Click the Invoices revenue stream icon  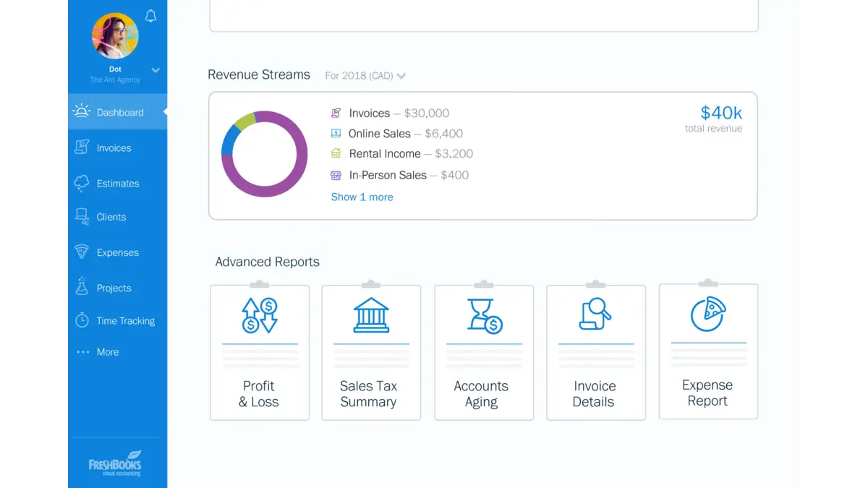336,113
